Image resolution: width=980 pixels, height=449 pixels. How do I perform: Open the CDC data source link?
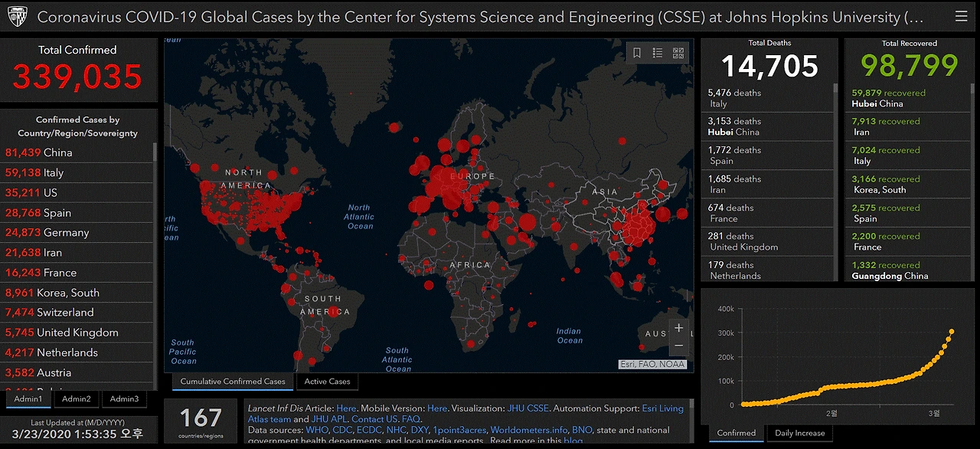342,430
